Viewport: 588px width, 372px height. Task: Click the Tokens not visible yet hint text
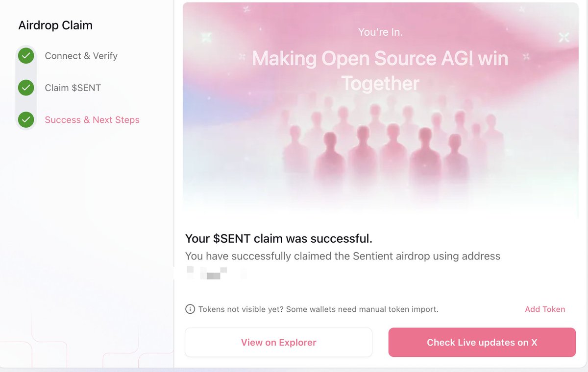pyautogui.click(x=318, y=309)
